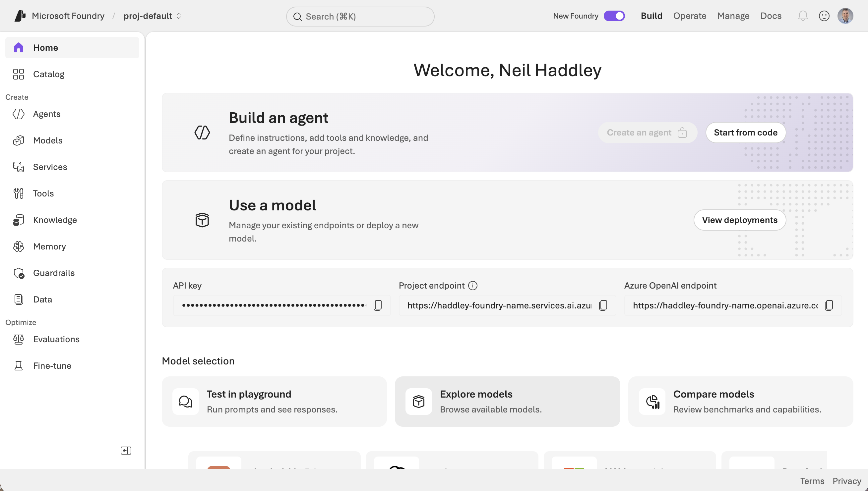The image size is (868, 491).
Task: Collapse the sidebar navigation panel
Action: 126,451
